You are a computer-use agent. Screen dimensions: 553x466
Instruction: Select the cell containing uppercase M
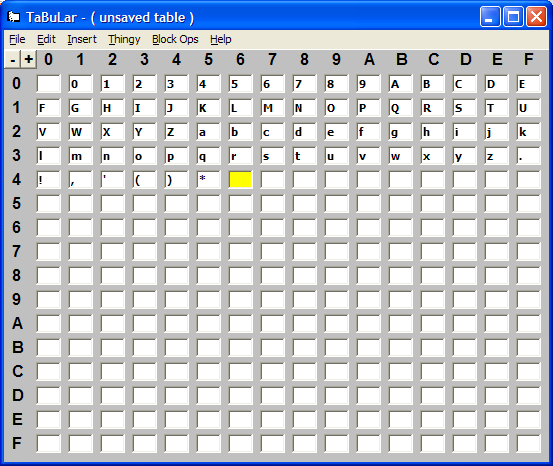coord(272,108)
